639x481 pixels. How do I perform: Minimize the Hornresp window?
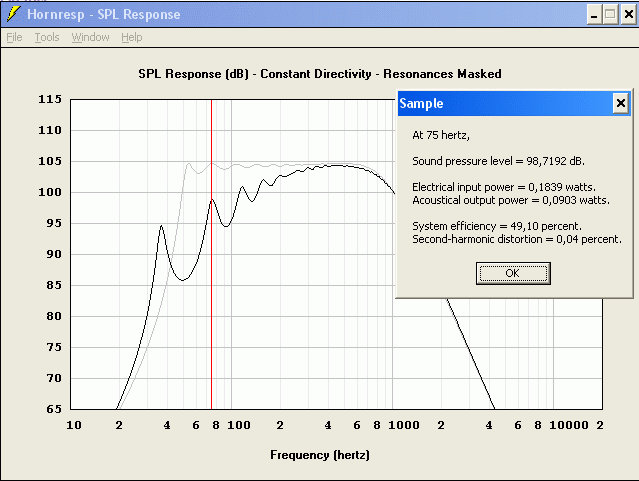coord(594,15)
